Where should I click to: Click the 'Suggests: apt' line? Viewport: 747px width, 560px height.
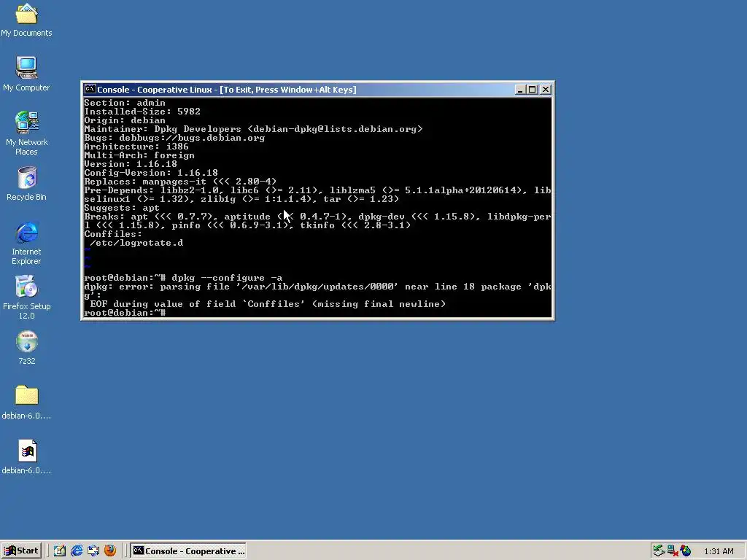point(122,208)
